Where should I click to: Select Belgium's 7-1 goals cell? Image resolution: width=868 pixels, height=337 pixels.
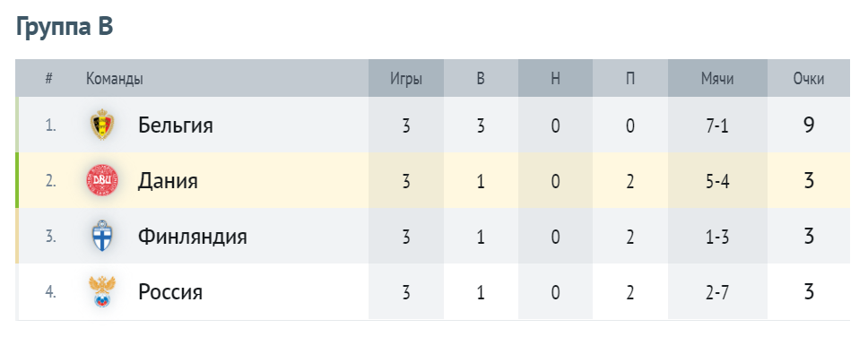coord(717,125)
